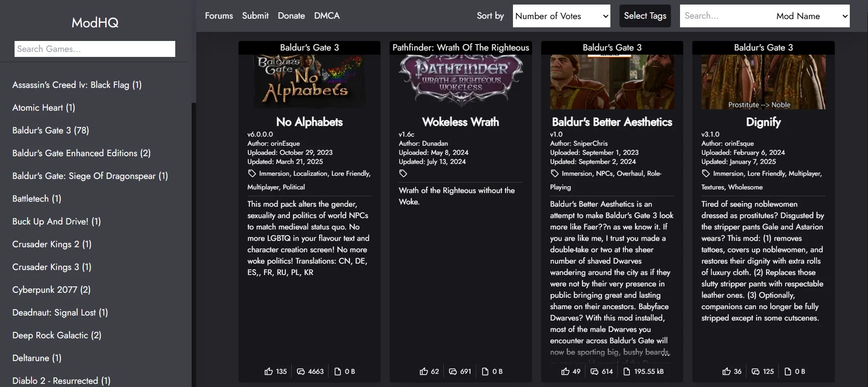Like the Wokeless Wrath mod via thumbs-up icon

point(424,372)
